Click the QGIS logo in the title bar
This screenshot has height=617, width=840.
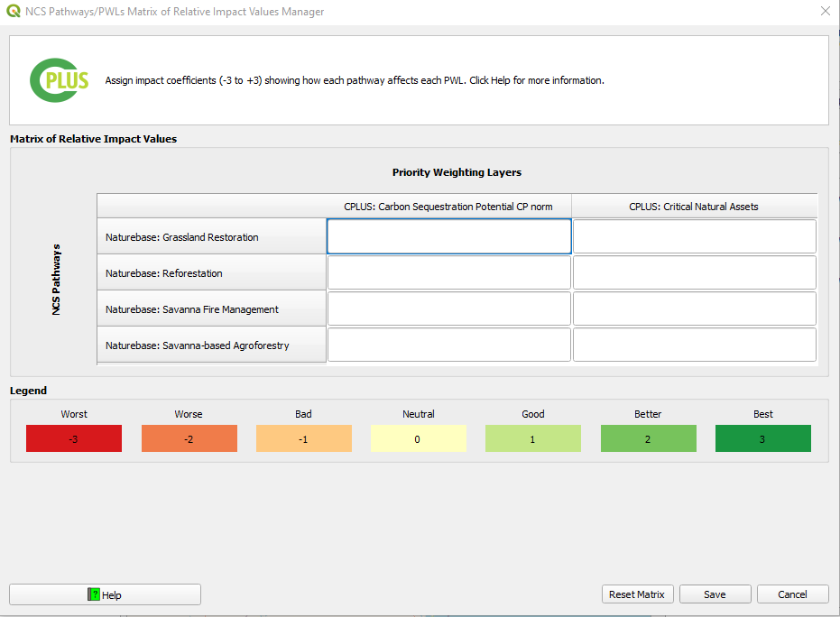click(14, 12)
